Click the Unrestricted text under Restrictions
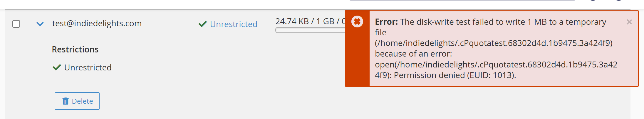This screenshot has width=644, height=119. (x=88, y=67)
